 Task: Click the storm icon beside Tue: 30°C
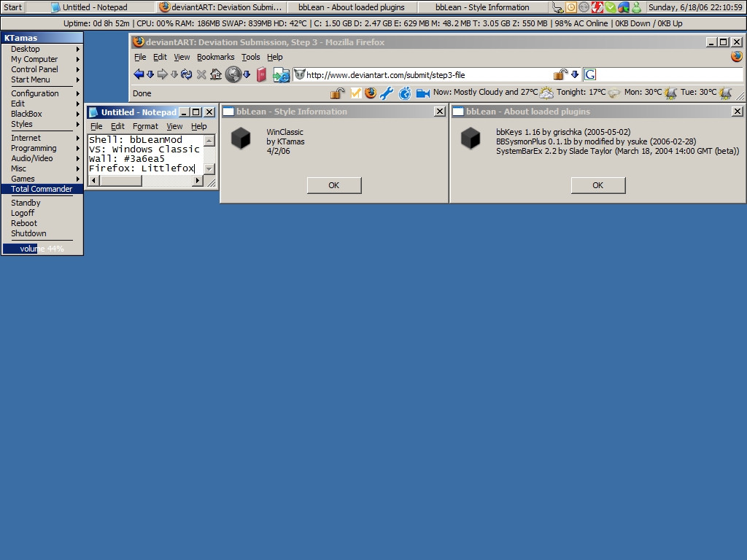(726, 93)
